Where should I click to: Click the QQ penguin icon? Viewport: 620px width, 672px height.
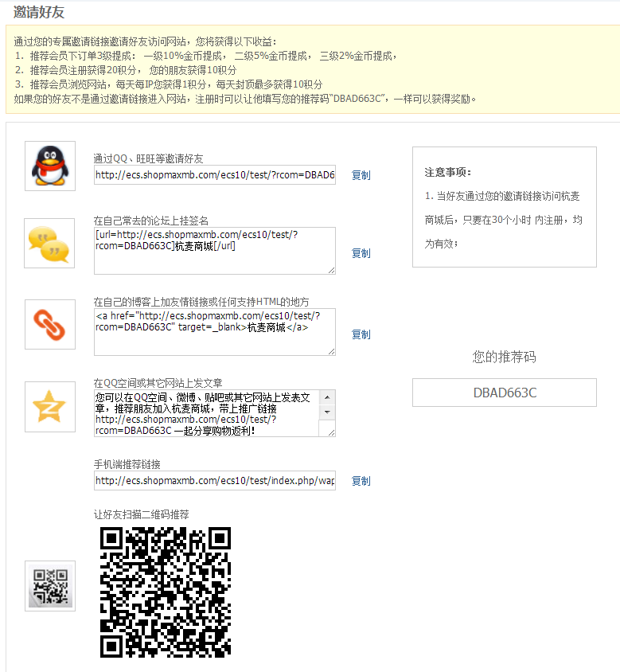50,166
